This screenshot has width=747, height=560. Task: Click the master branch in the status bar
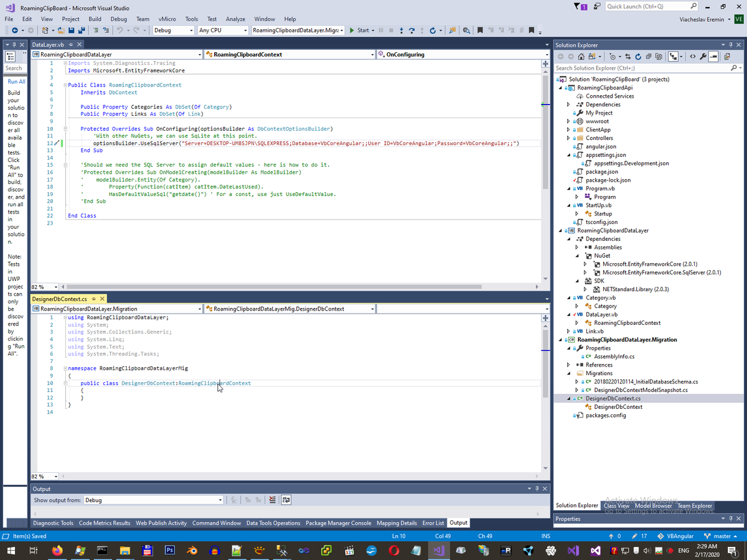coord(721,536)
